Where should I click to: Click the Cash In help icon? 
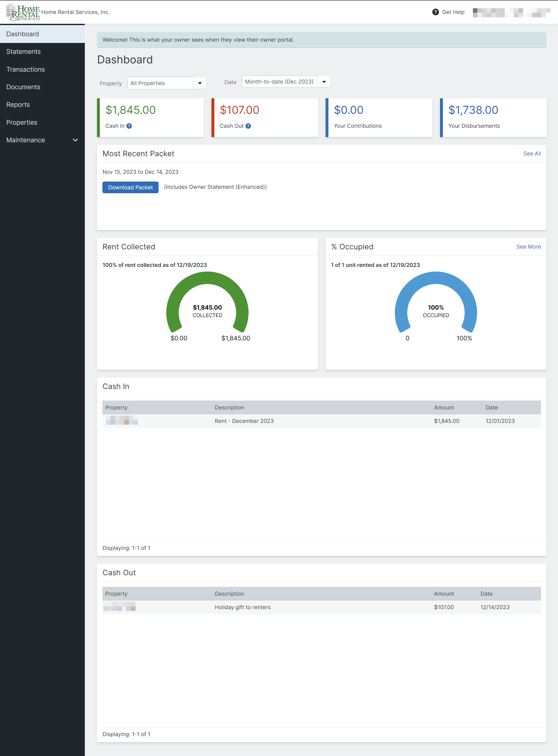129,126
